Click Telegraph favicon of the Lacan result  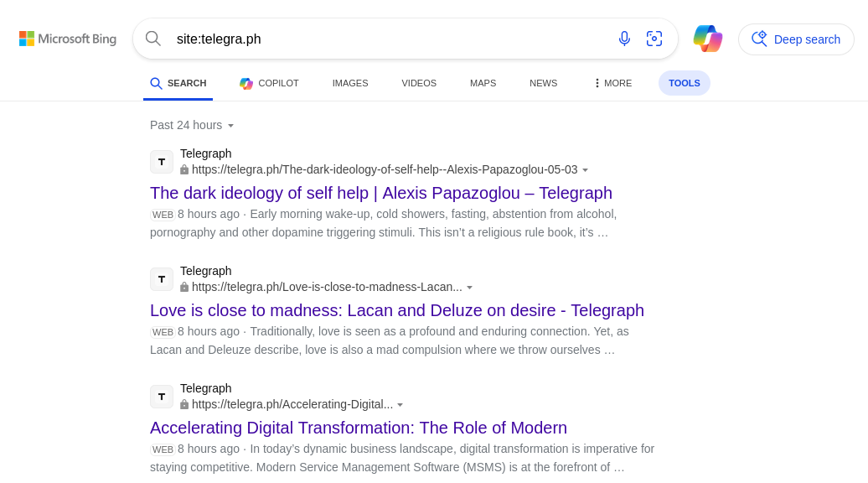[x=162, y=279]
